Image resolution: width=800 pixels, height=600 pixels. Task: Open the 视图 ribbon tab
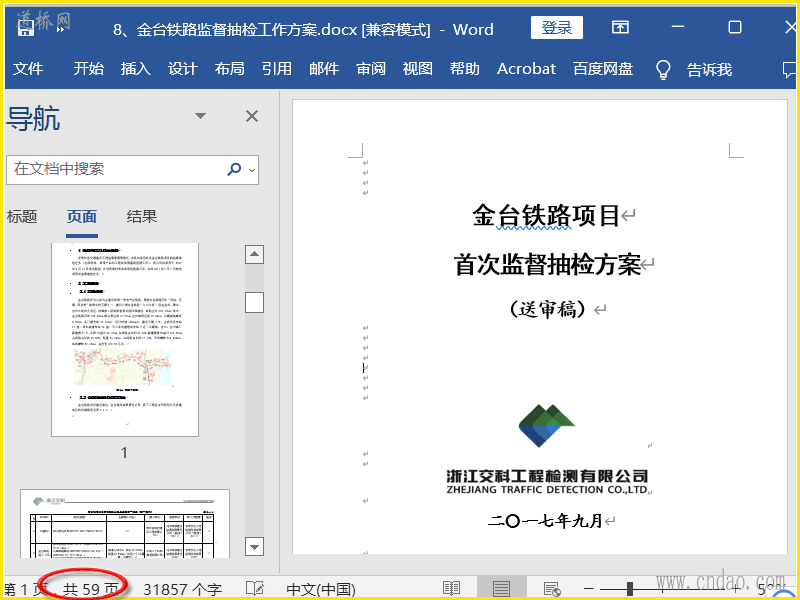coord(418,69)
